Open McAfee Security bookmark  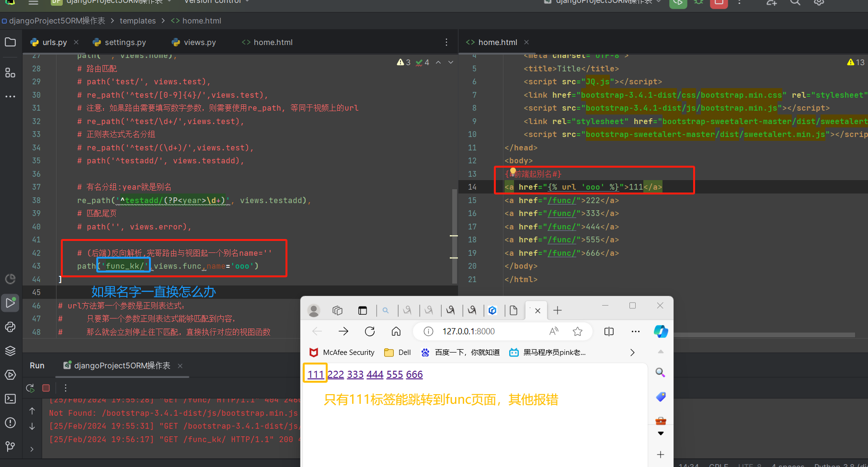coord(342,353)
